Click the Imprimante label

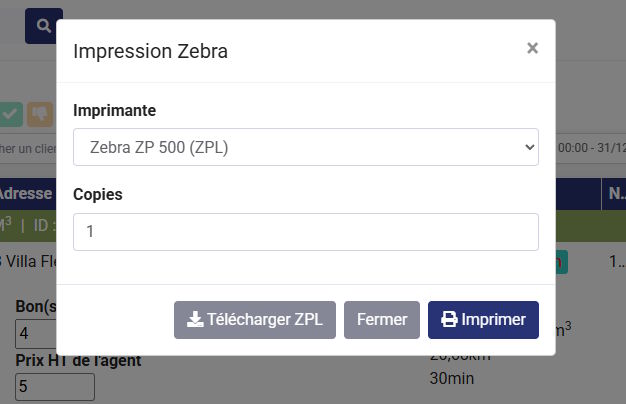(x=115, y=110)
